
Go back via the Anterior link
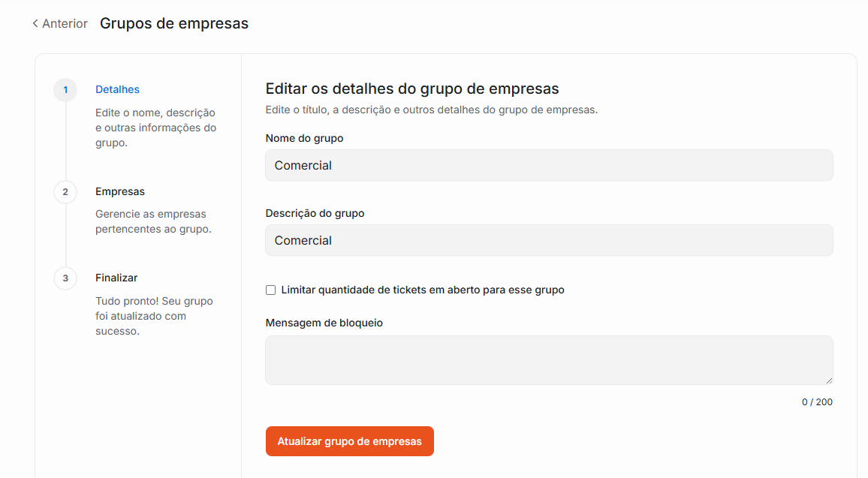click(x=65, y=24)
